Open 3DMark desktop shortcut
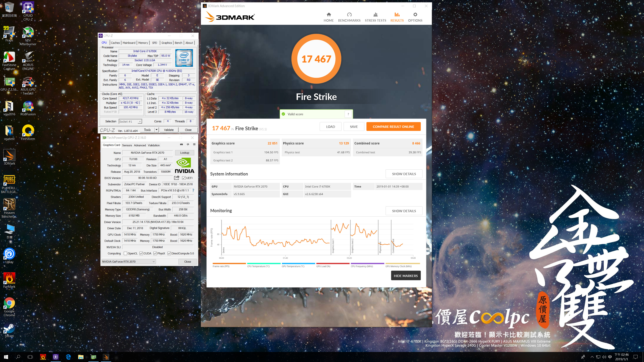644x362 pixels. [9, 157]
